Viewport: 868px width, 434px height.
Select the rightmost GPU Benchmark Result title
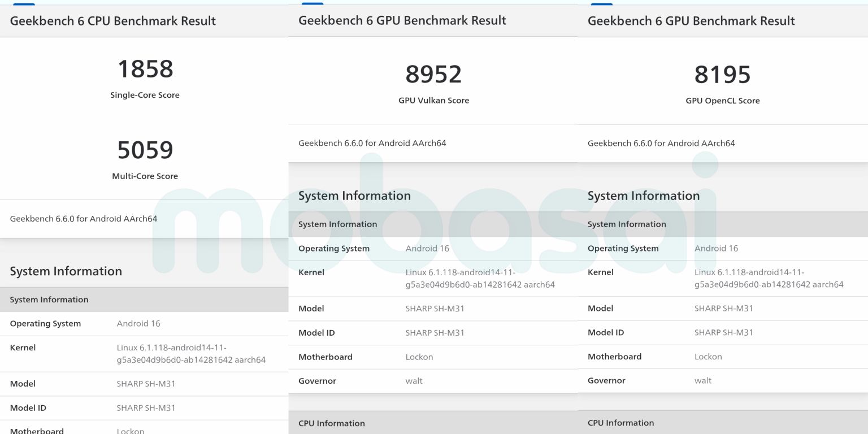[692, 20]
